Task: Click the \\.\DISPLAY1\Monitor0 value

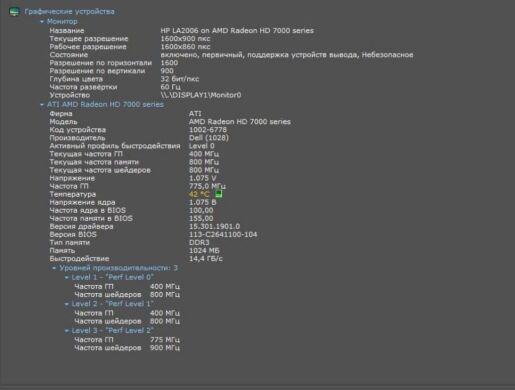Action: click(201, 95)
